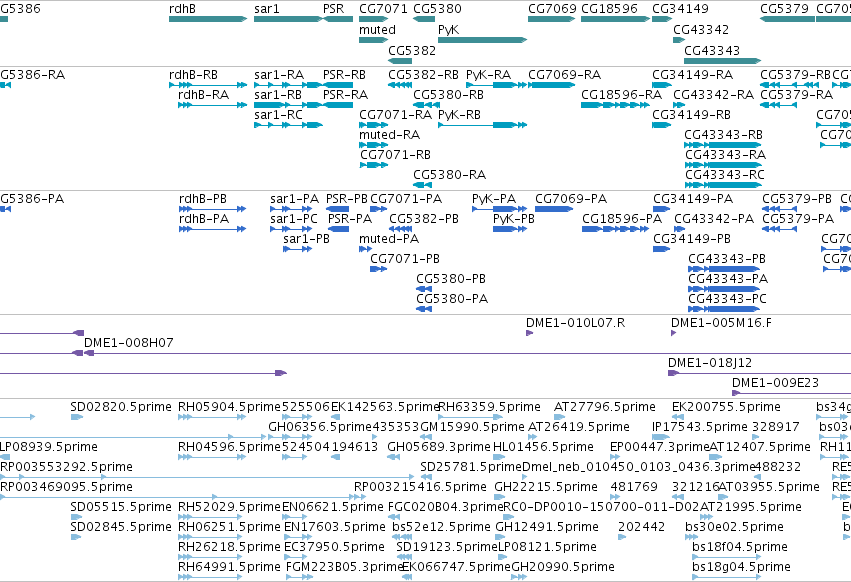Image resolution: width=851 pixels, height=582 pixels.
Task: Select EST GH12491.5prime
Action: [x=547, y=528]
